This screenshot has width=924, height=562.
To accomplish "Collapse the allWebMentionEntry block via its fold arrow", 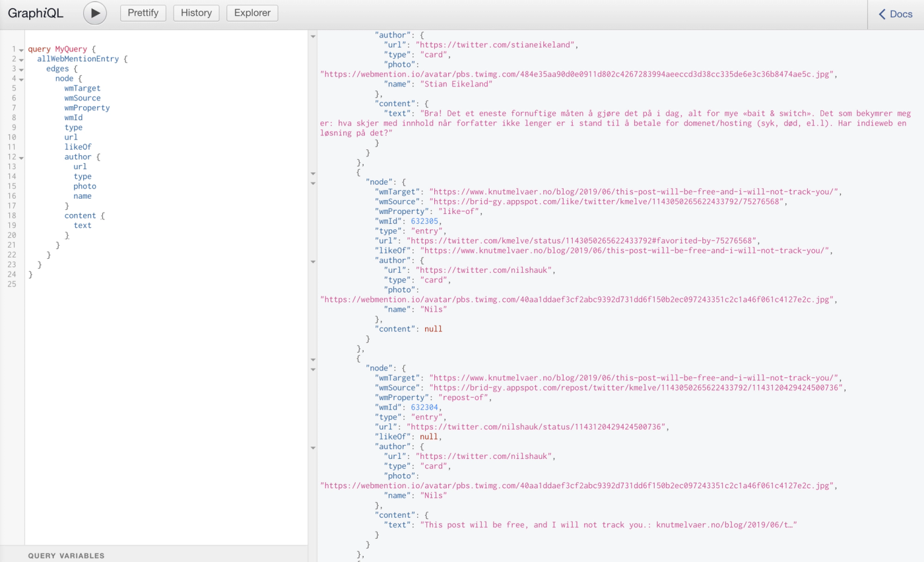I will point(20,58).
